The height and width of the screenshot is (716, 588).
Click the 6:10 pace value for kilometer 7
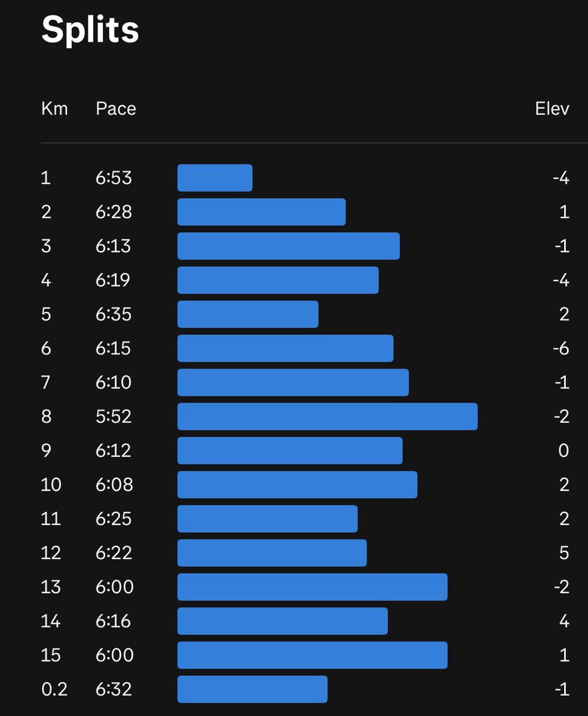point(113,382)
